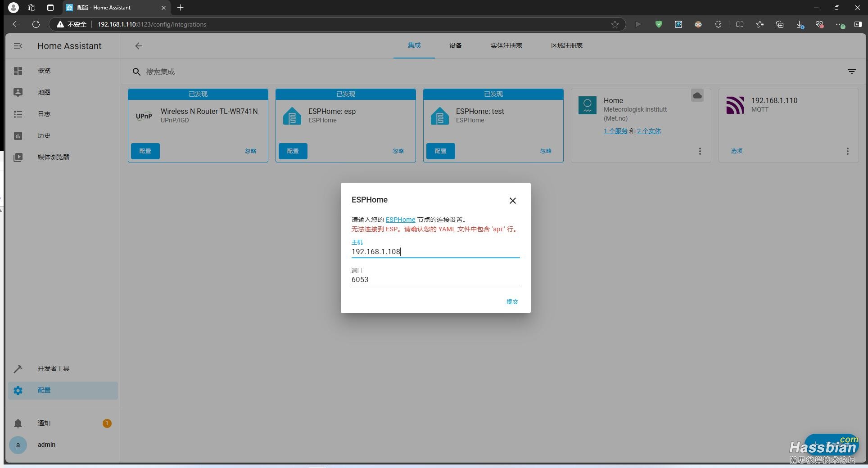
Task: Open browser split screen view
Action: coord(740,24)
